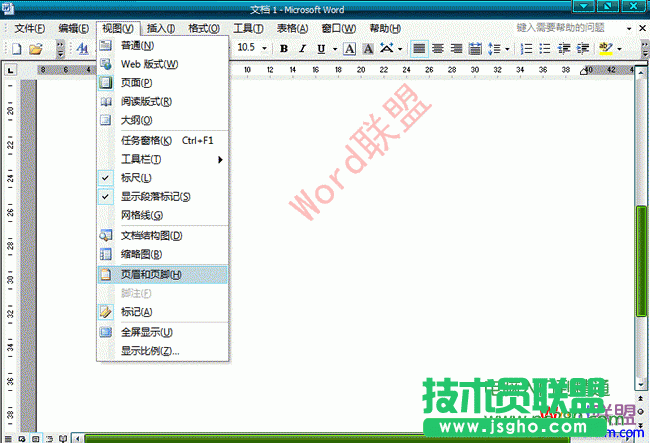Click the vertical scrollbar thumb

click(x=641, y=261)
